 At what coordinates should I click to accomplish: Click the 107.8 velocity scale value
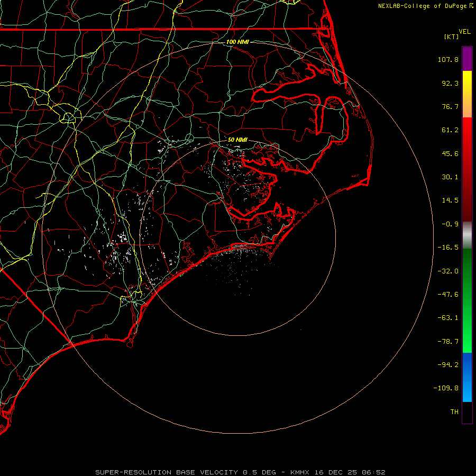coord(448,59)
